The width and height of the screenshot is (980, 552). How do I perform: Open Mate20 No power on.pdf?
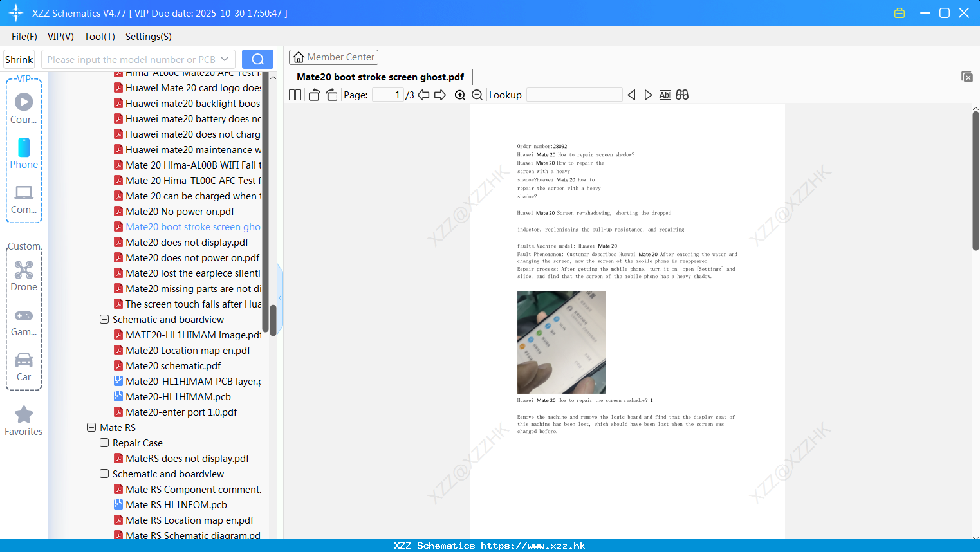click(x=180, y=211)
